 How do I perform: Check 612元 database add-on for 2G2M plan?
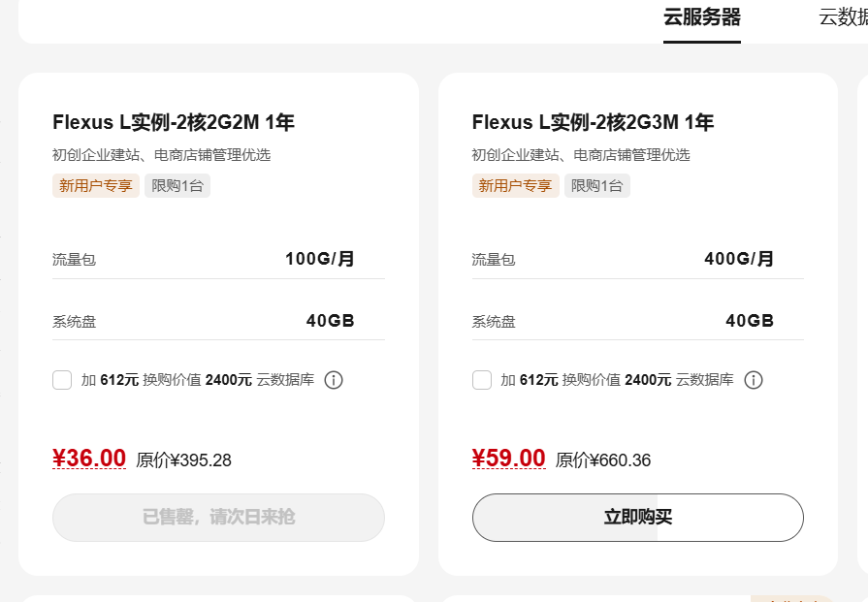[x=62, y=380]
